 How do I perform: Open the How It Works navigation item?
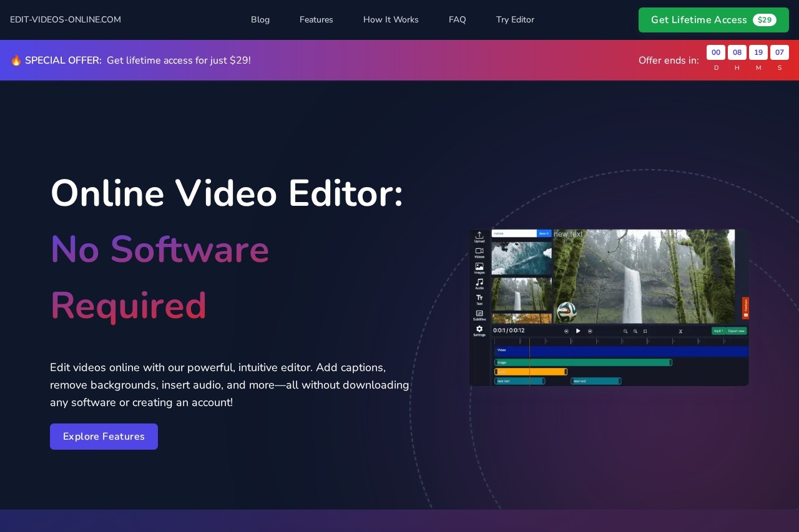[391, 19]
